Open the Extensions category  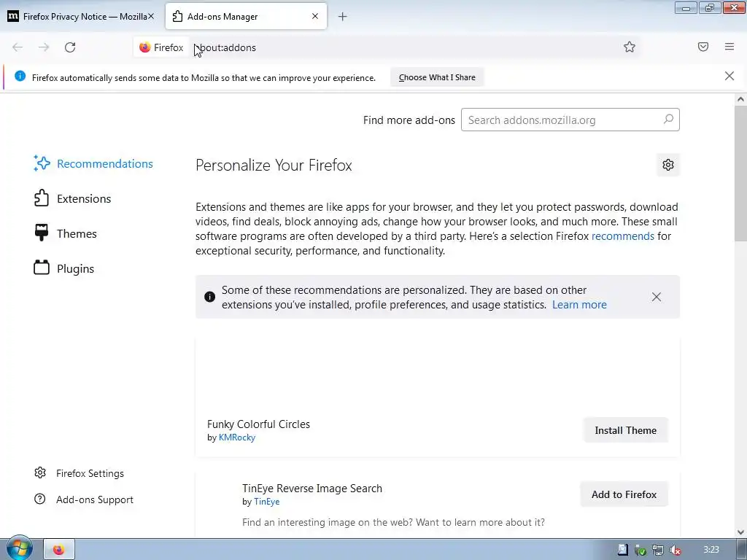pyautogui.click(x=72, y=198)
